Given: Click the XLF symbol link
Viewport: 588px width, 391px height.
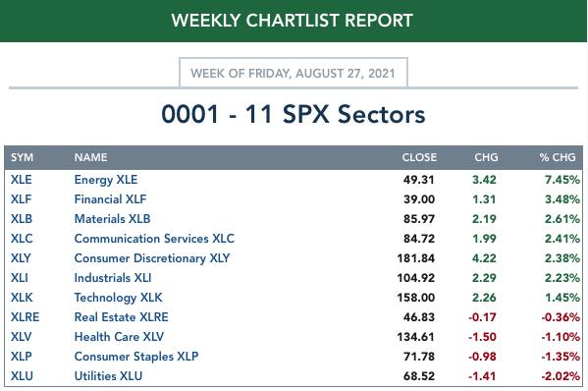Looking at the screenshot, I should [x=21, y=199].
